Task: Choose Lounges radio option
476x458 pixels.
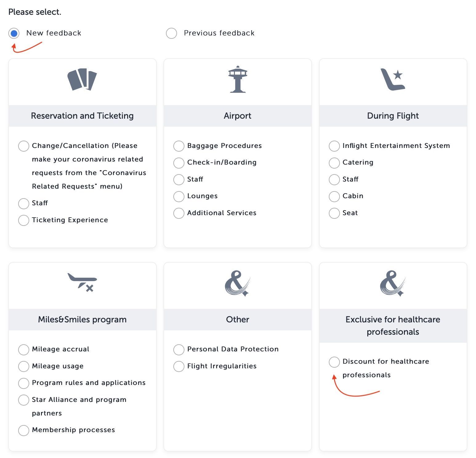Action: pyautogui.click(x=179, y=196)
